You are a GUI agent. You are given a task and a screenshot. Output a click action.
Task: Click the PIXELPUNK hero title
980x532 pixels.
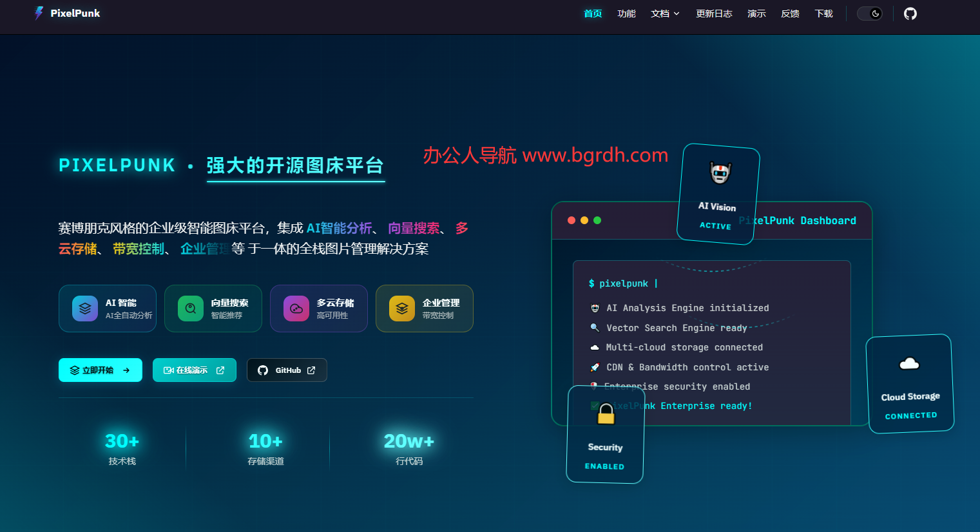117,166
